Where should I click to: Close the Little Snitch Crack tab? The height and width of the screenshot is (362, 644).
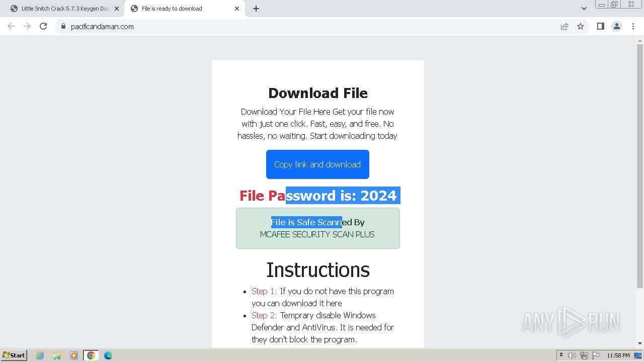[x=117, y=9]
